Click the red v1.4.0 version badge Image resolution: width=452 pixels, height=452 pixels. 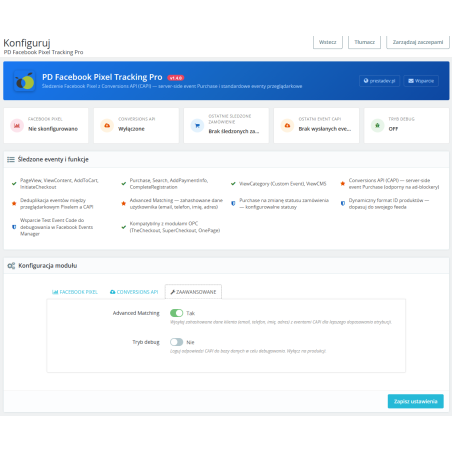[x=175, y=78]
